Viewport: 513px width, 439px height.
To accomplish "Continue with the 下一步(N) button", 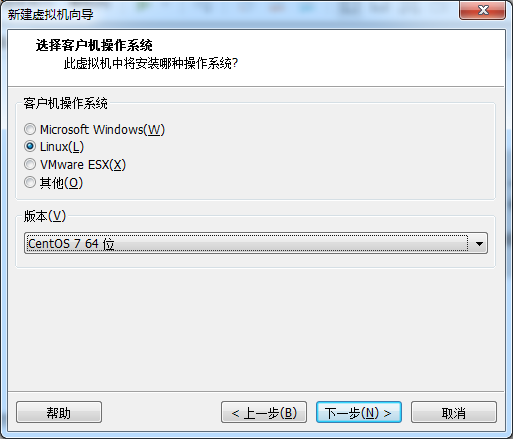I will [359, 412].
